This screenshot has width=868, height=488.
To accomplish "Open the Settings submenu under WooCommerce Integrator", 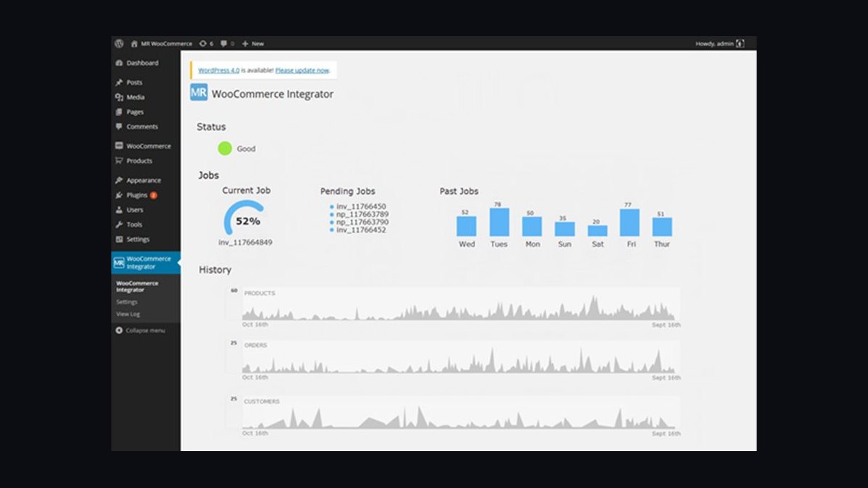I will [x=127, y=302].
